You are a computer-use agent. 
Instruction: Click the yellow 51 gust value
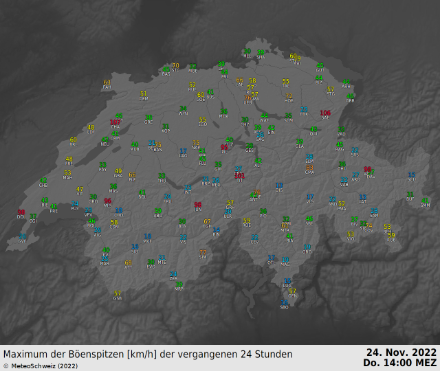144,94
